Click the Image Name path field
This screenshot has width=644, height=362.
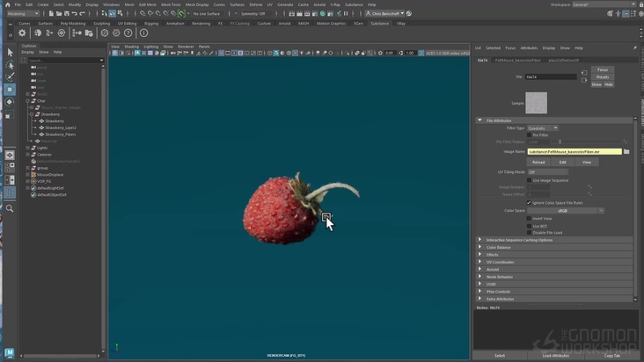coord(574,152)
